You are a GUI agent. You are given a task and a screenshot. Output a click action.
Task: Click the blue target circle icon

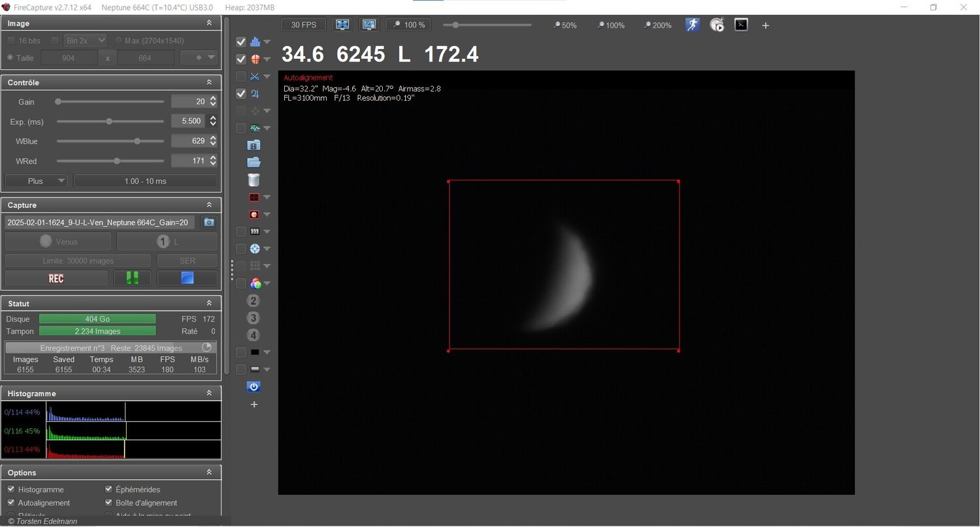[255, 248]
